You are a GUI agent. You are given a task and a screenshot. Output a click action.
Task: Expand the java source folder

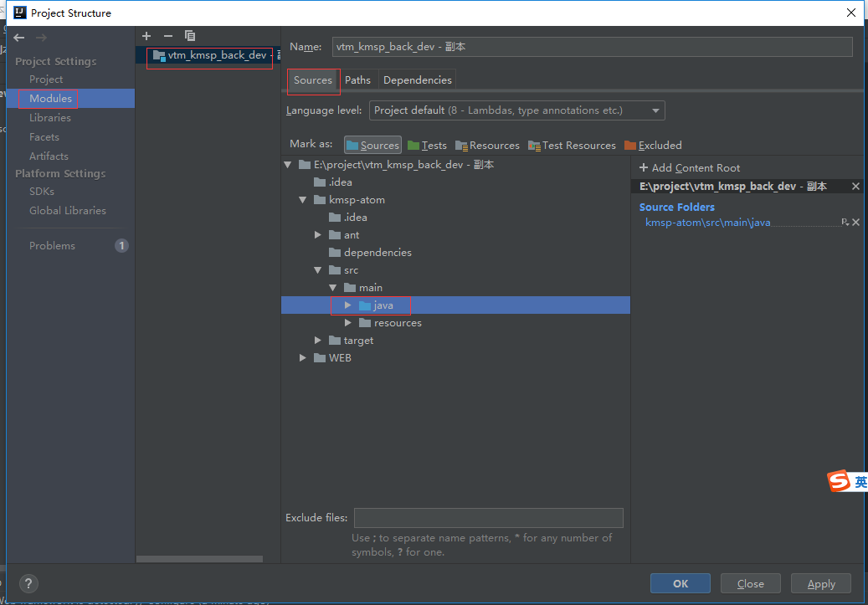[347, 305]
